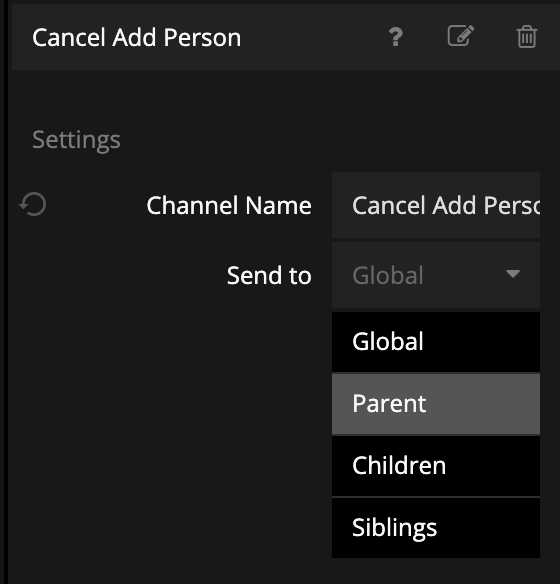Delete node with the trash can icon

[x=527, y=36]
